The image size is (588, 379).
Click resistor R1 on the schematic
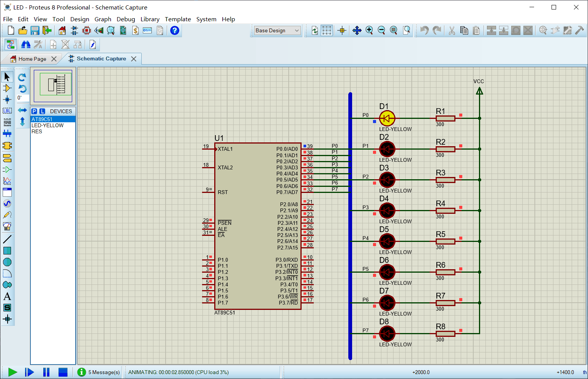point(446,118)
